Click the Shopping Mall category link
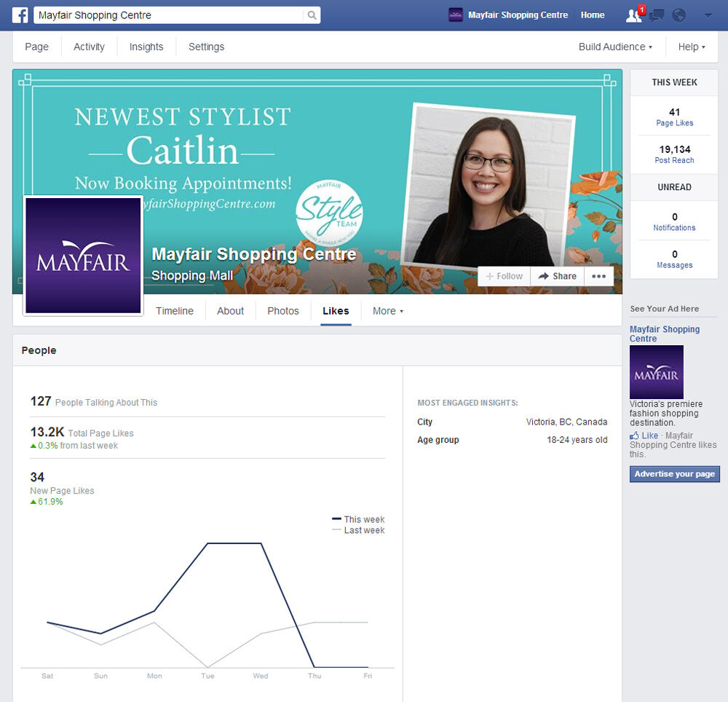728x702 pixels. tap(192, 276)
